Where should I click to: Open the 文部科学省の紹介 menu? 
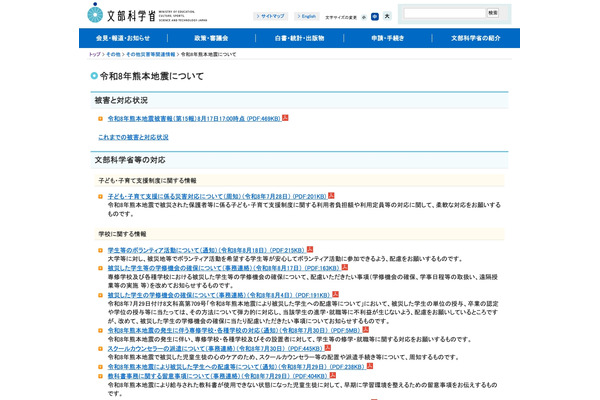476,38
